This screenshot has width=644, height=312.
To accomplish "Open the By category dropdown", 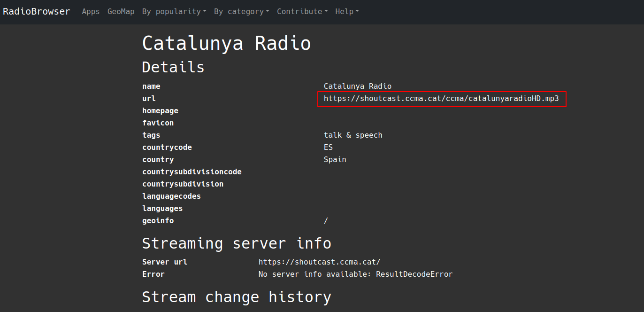I will (x=241, y=11).
